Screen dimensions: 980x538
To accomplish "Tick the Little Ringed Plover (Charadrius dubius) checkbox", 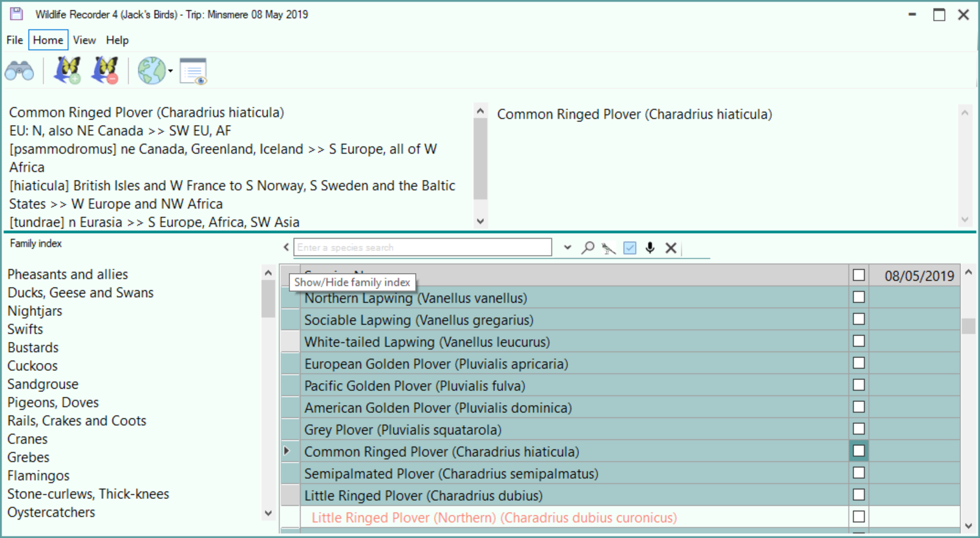I will click(859, 495).
